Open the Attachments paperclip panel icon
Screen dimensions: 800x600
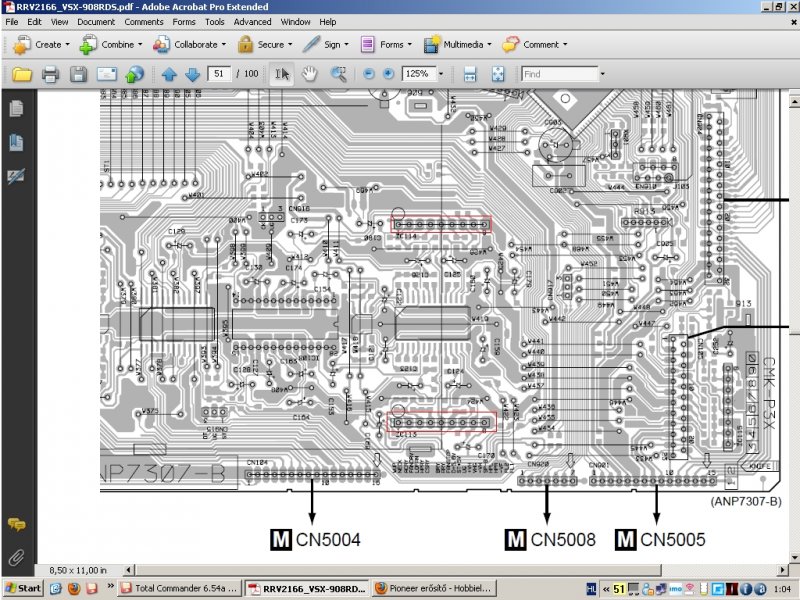tap(16, 557)
